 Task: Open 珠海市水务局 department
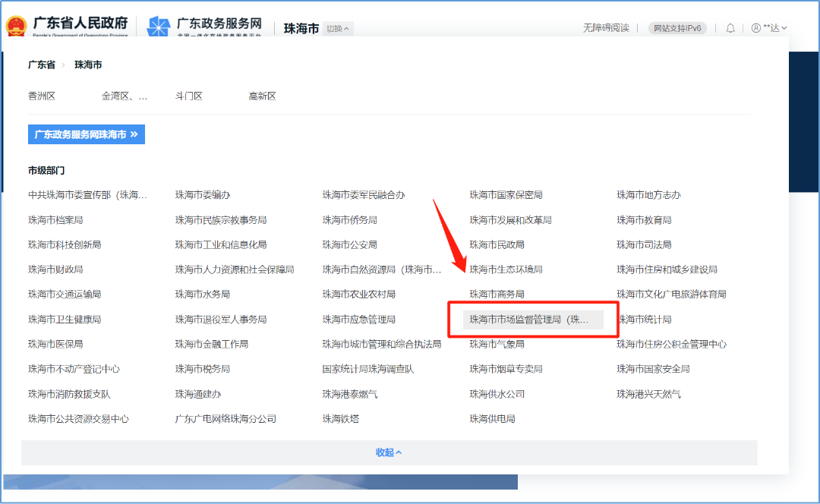[x=203, y=295]
